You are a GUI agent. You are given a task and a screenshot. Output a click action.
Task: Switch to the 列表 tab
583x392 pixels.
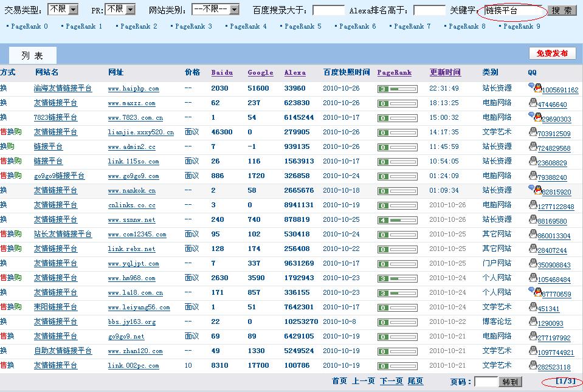33,55
